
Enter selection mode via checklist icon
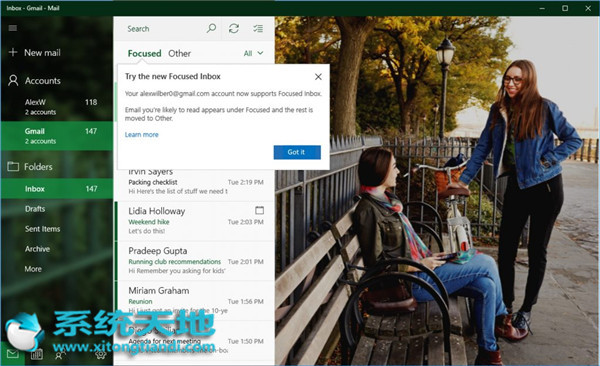click(258, 28)
